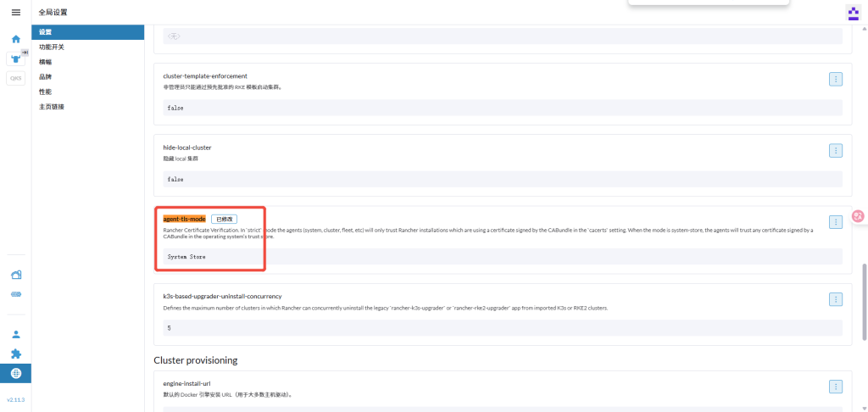Click the v2.11.3 version link

[15, 399]
